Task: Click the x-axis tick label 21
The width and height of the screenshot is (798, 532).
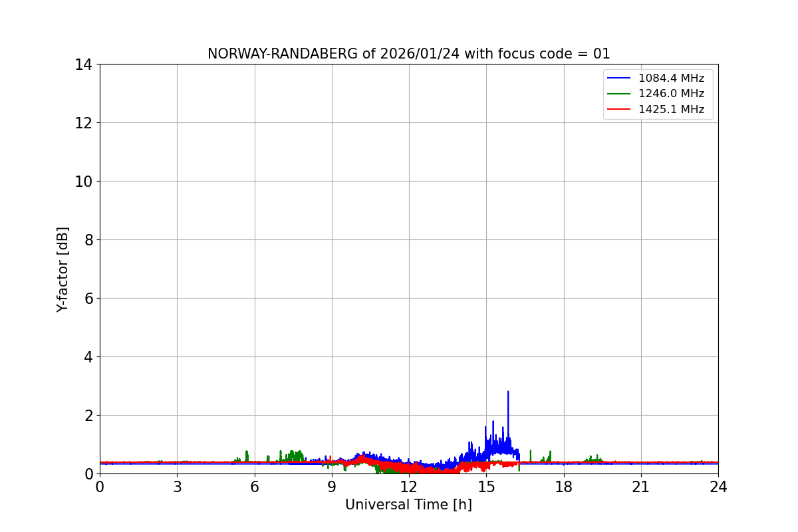Action: (641, 487)
